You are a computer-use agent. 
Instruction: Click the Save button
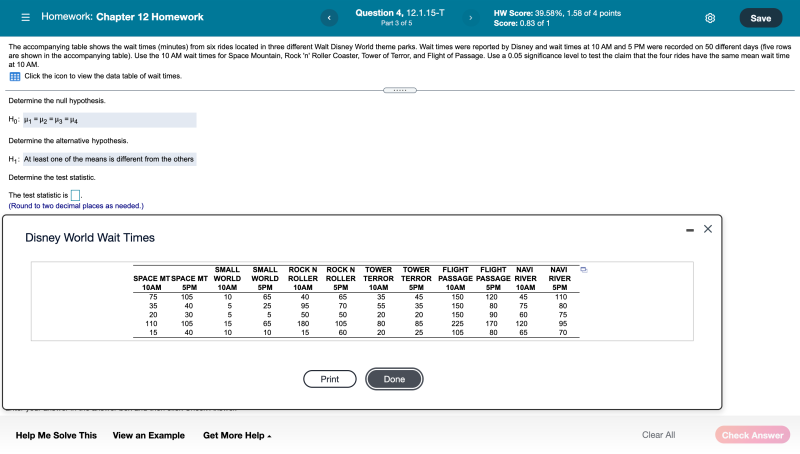(x=760, y=18)
